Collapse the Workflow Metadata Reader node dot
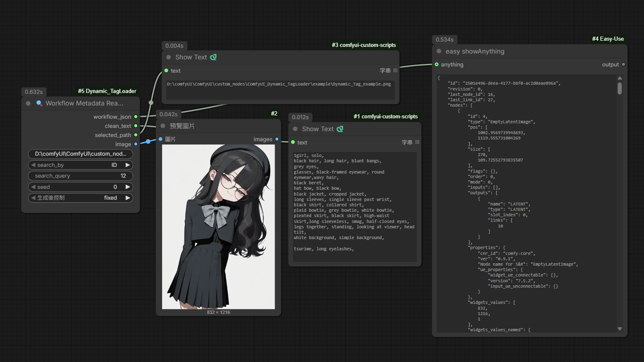The height and width of the screenshot is (362, 644). [28, 103]
